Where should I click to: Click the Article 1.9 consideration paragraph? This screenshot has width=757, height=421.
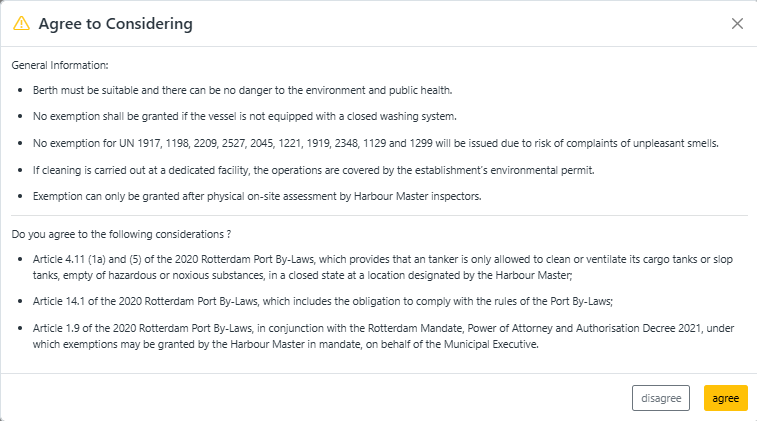pyautogui.click(x=383, y=336)
